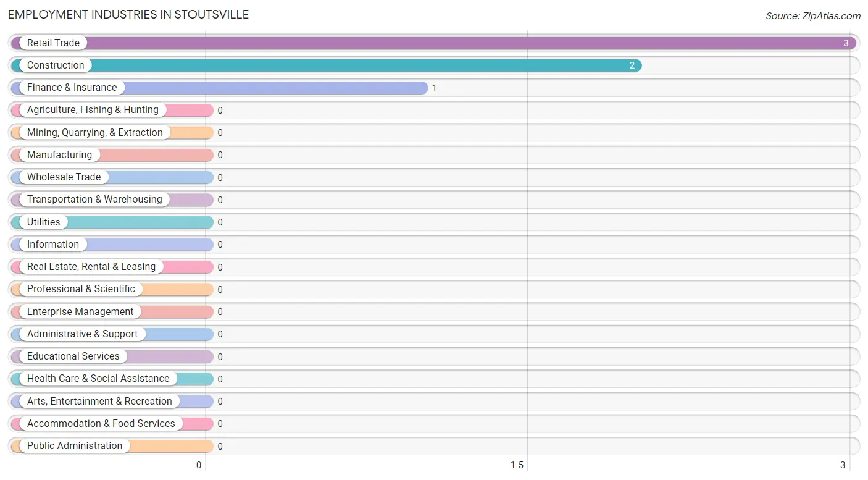Select Administrative & Support label
Viewport: 868px width, 480px height.
(x=83, y=334)
